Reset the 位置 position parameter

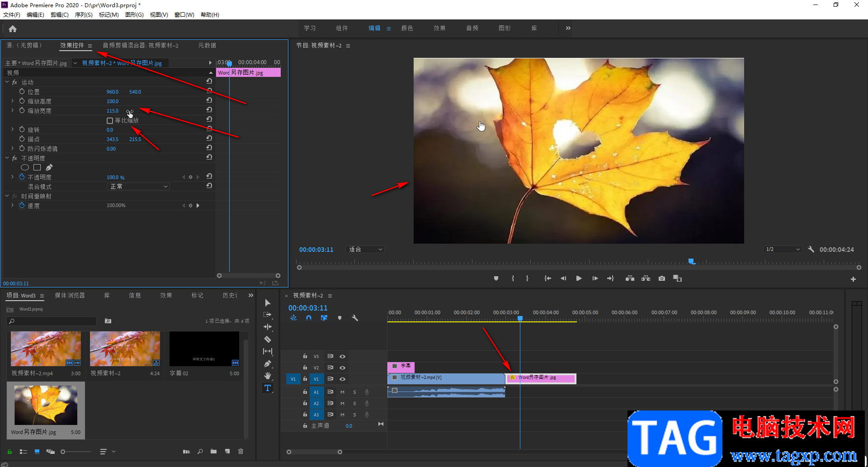(x=209, y=91)
